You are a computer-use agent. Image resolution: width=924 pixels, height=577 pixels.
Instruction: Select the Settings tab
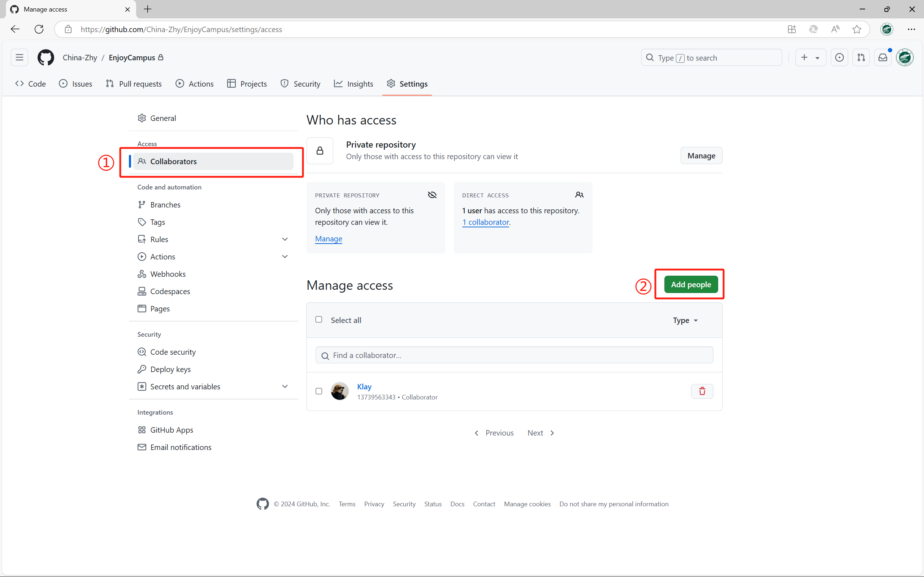407,84
